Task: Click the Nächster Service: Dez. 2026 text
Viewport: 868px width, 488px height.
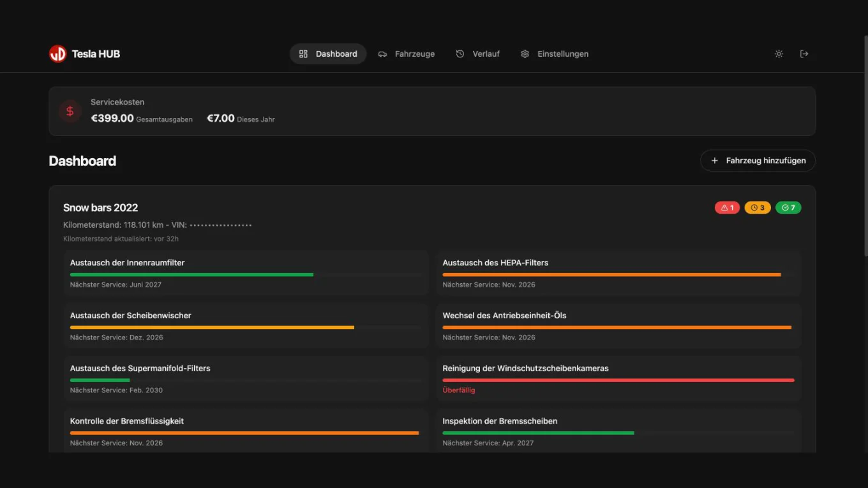Action: coord(117,337)
